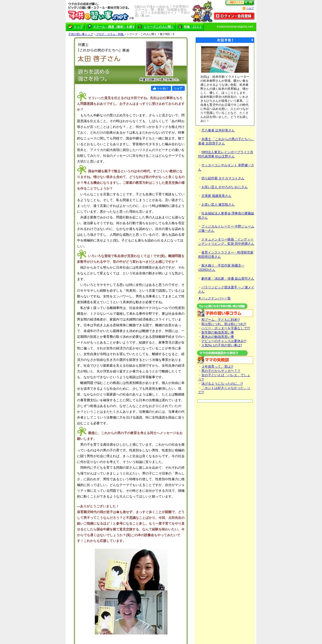This screenshot has width=322, height=644.
Task: Click the orange arrow icon beside ヘルプ
Action: [244, 8]
